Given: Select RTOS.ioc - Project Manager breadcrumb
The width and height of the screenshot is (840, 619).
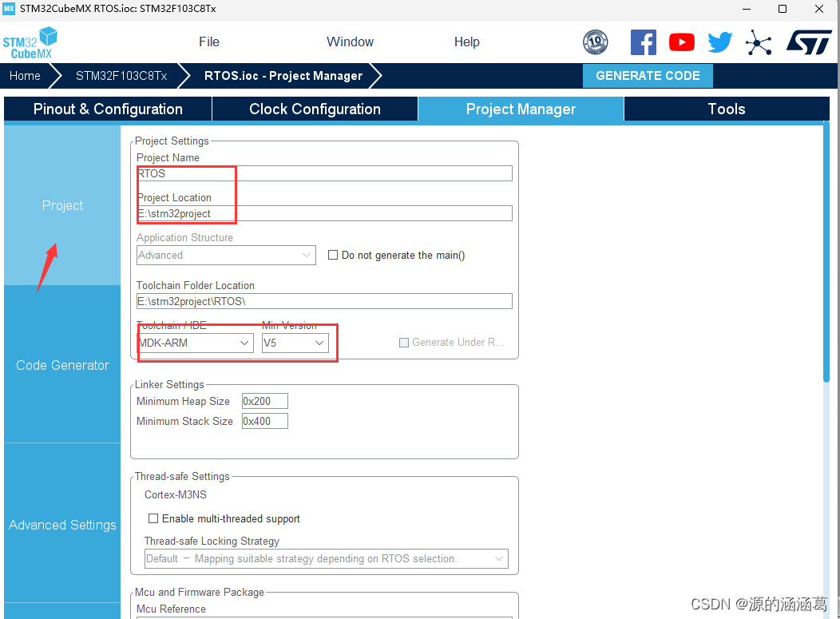Looking at the screenshot, I should 283,76.
